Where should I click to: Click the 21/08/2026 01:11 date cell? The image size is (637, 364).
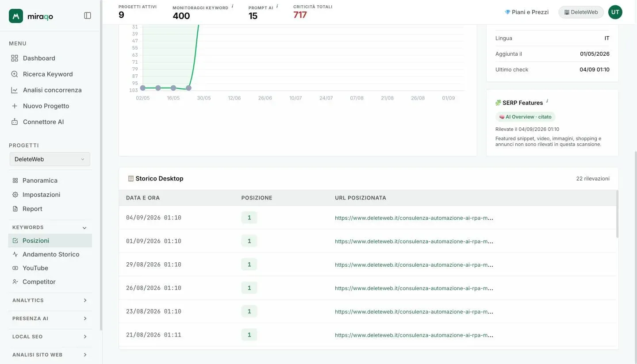(153, 335)
